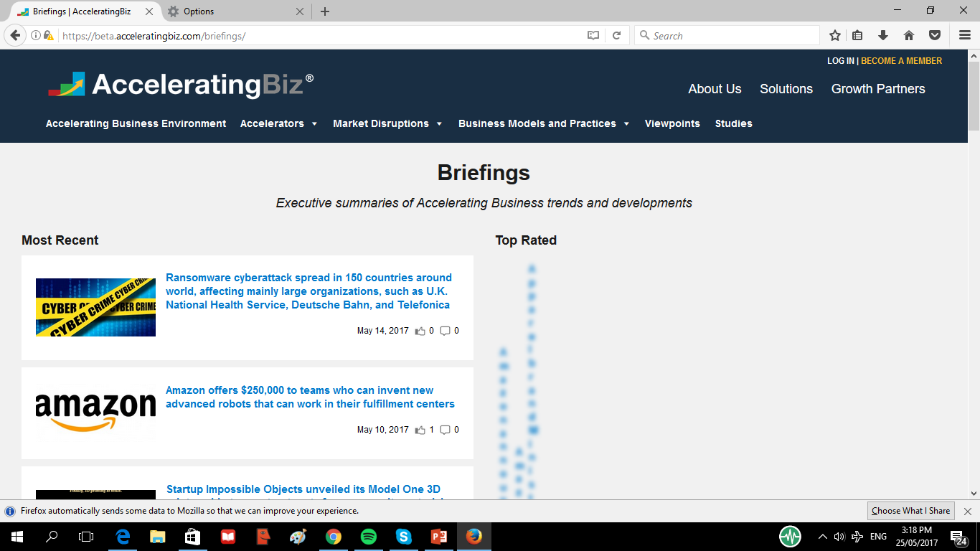Go to Firefox home page icon
980x551 pixels.
pyautogui.click(x=909, y=35)
